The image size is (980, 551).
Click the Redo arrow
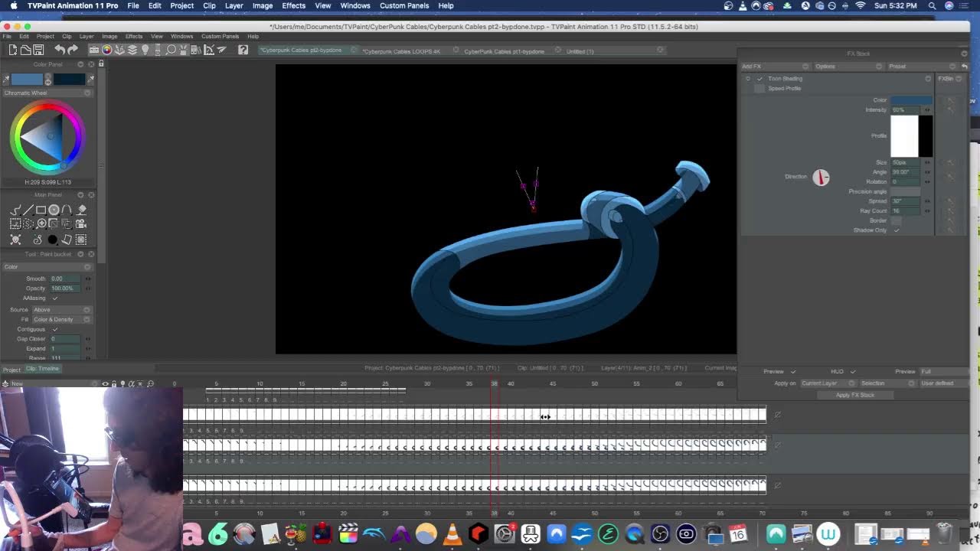pos(73,50)
